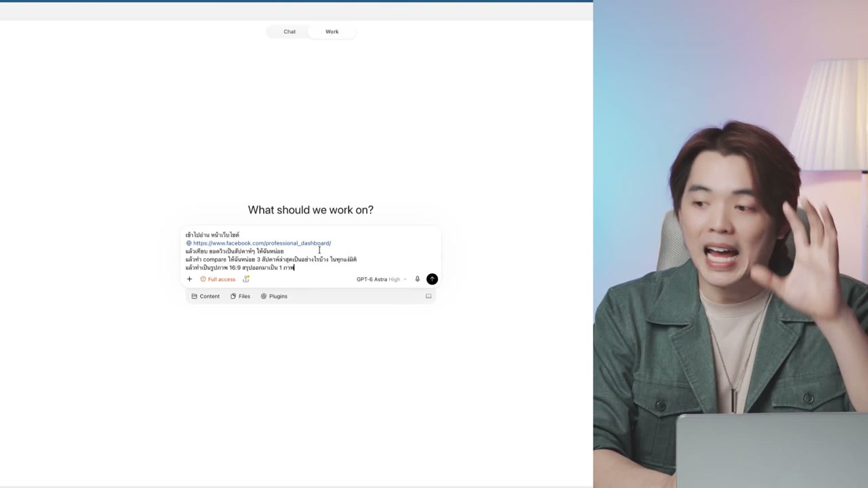The image size is (868, 488).
Task: Send the prompt with the black arrow button
Action: [432, 279]
